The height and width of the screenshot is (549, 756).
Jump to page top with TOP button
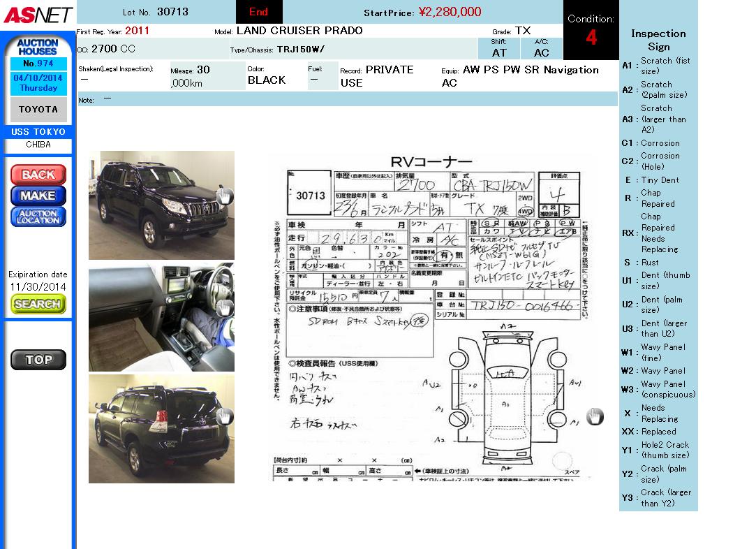tap(38, 360)
